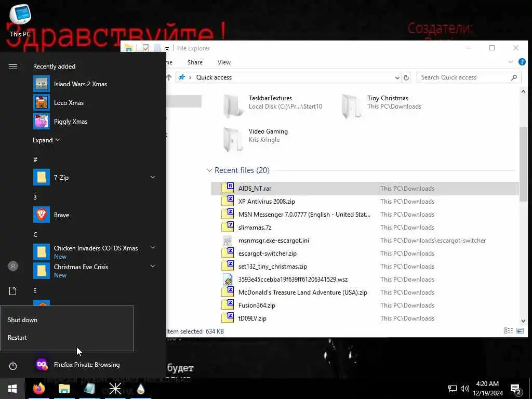Click the Quick access breadcrumb
532x399 pixels.
click(214, 77)
